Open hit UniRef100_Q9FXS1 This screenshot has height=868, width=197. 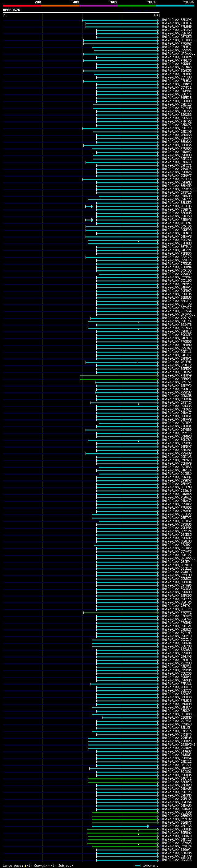pyautogui.click(x=176, y=165)
